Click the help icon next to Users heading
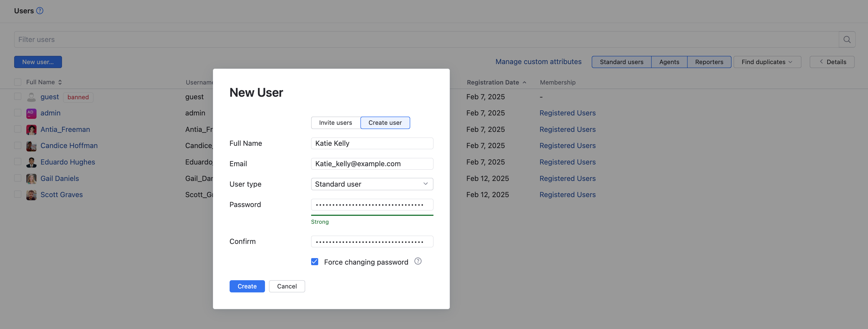868x329 pixels. (x=39, y=10)
